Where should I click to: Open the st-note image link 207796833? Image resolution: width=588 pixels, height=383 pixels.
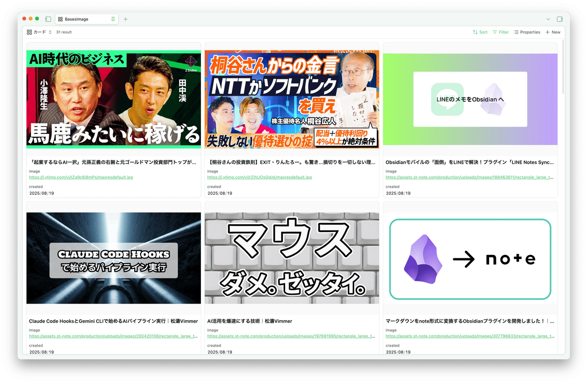469,336
